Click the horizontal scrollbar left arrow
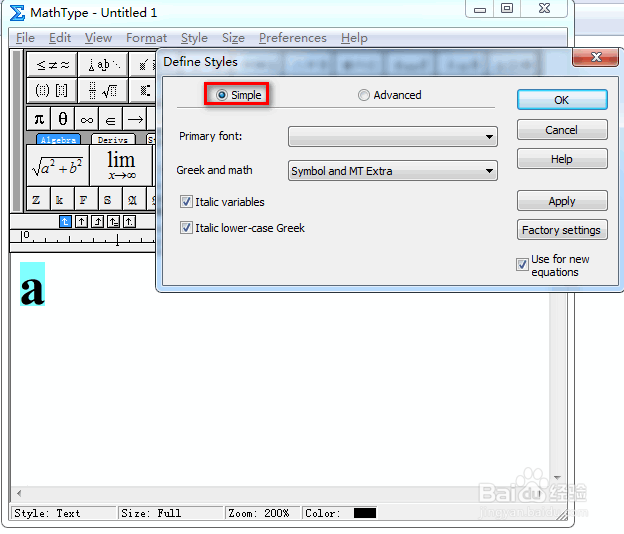624x534 pixels. point(19,494)
